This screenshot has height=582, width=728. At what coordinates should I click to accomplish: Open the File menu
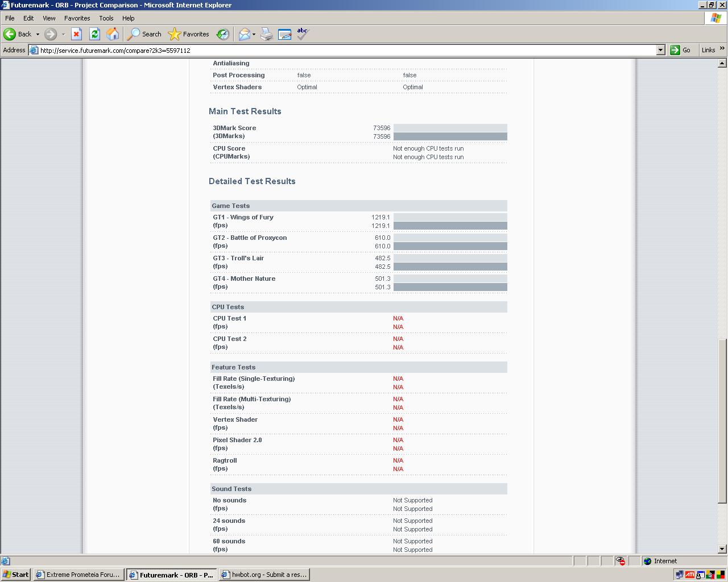(x=10, y=18)
